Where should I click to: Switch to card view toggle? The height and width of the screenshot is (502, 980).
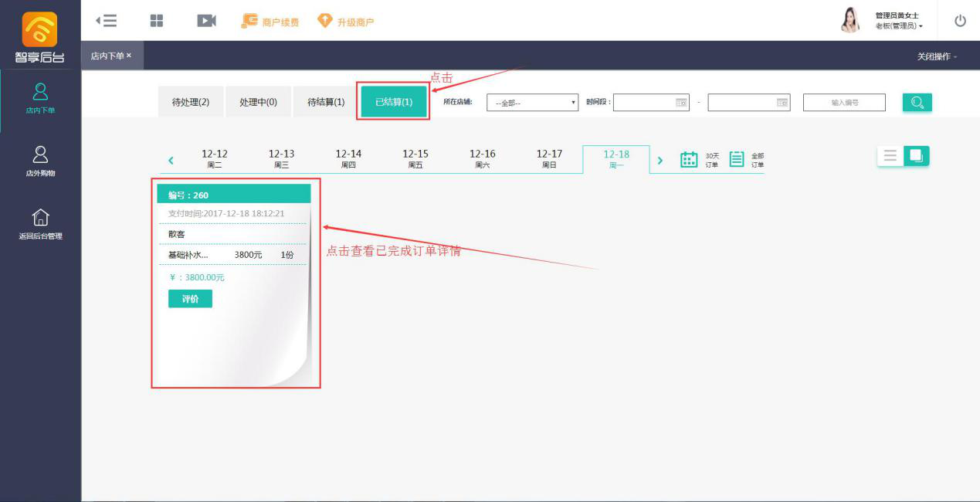pos(917,156)
